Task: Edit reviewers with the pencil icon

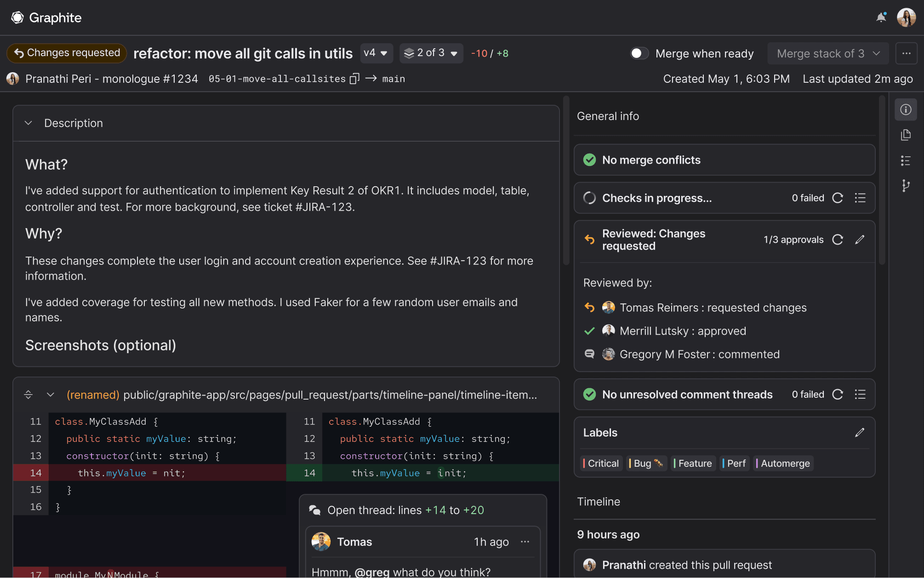Action: tap(860, 239)
